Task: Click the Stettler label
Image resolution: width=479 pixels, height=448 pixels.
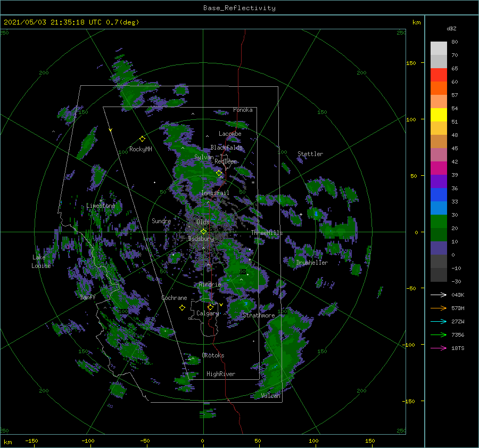Action: click(x=310, y=154)
